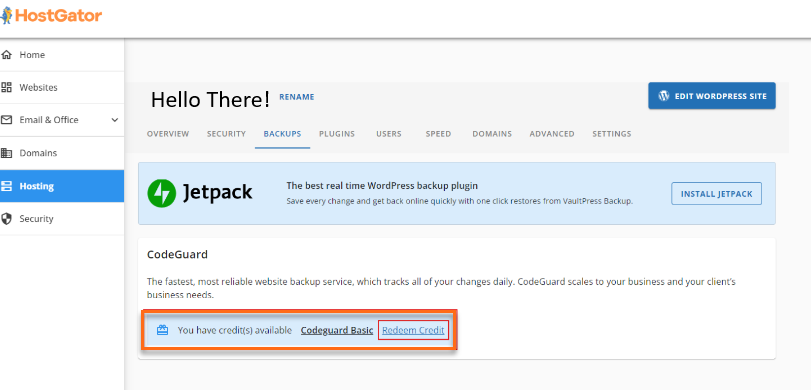The image size is (811, 390).
Task: Click the Home house icon
Action: (6, 54)
